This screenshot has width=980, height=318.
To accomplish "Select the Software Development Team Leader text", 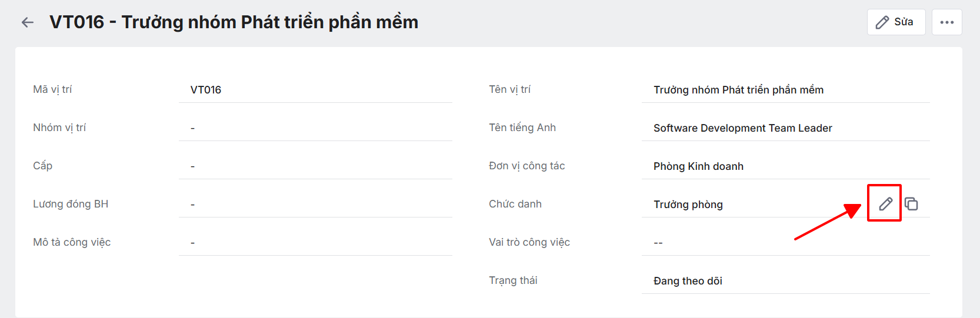I will (742, 128).
